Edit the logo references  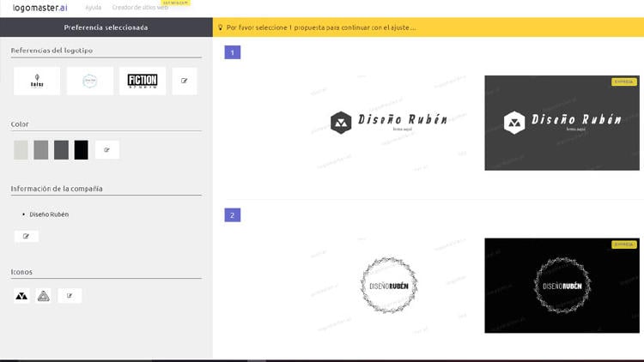pos(185,81)
